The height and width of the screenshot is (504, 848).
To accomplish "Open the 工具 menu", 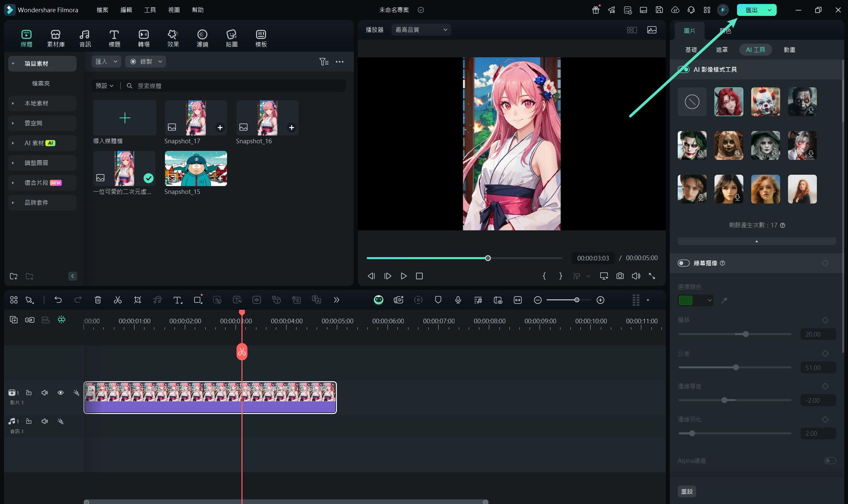I will tap(150, 10).
